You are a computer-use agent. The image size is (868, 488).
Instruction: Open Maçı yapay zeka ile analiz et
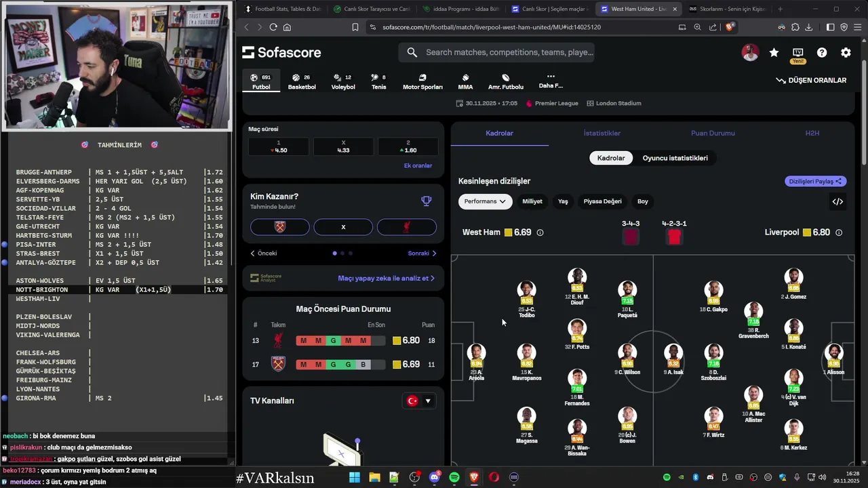coord(387,278)
